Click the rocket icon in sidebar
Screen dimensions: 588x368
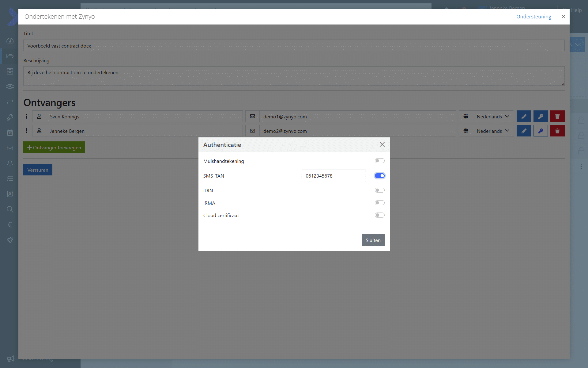point(10,240)
